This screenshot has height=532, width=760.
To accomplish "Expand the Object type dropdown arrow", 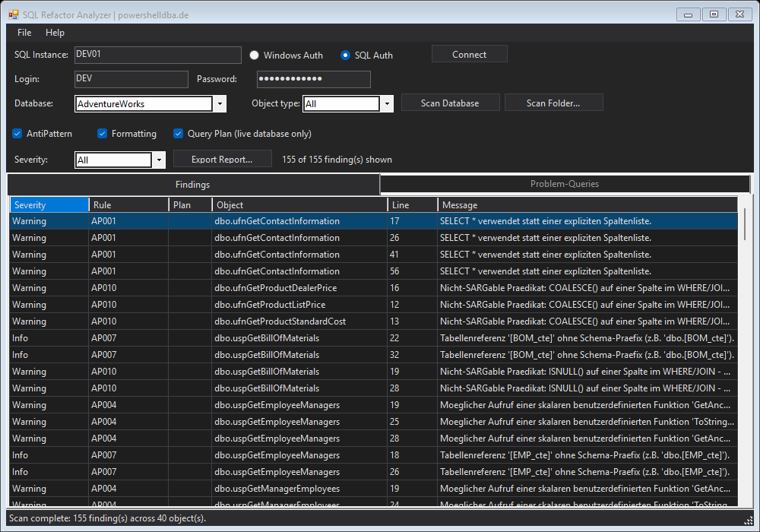I will (x=387, y=103).
